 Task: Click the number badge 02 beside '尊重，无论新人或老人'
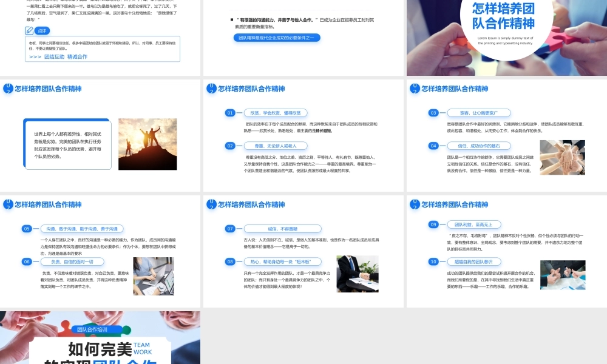[230, 146]
